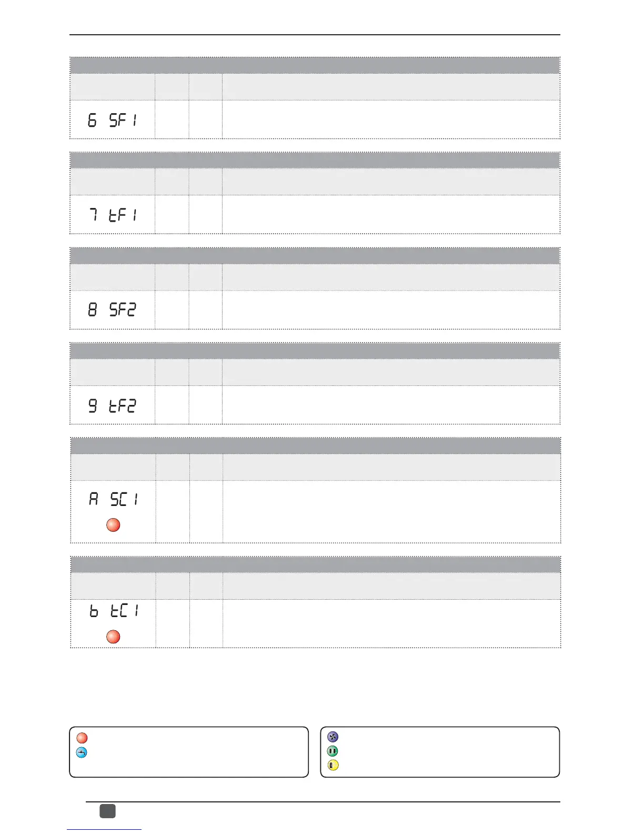Select the 8 SF2 display code
Viewport: 644px width, 834px height.
click(112, 310)
